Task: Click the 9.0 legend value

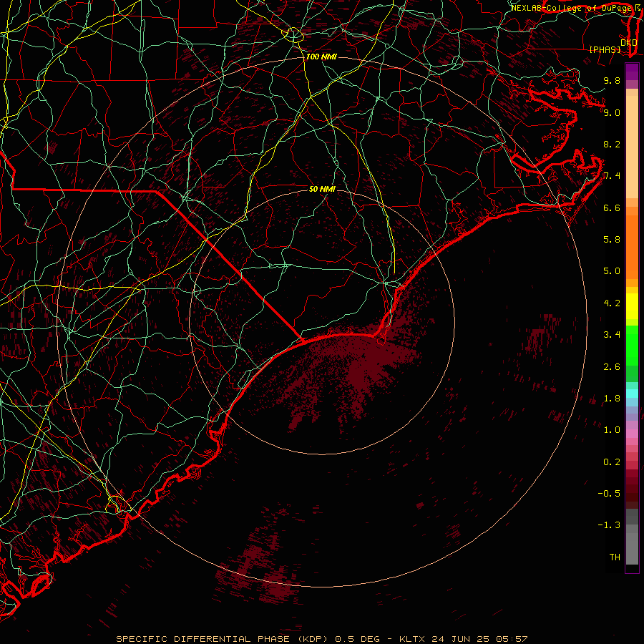Action: 612,112
